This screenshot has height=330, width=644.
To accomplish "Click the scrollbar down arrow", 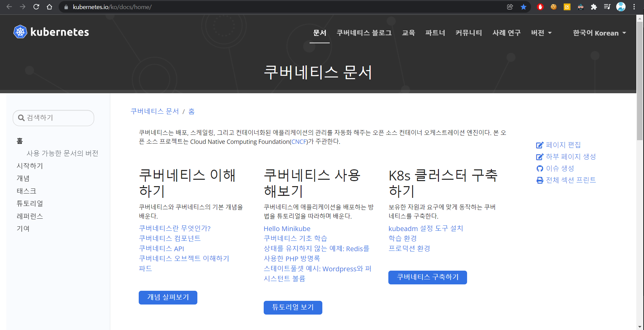I will (x=640, y=327).
